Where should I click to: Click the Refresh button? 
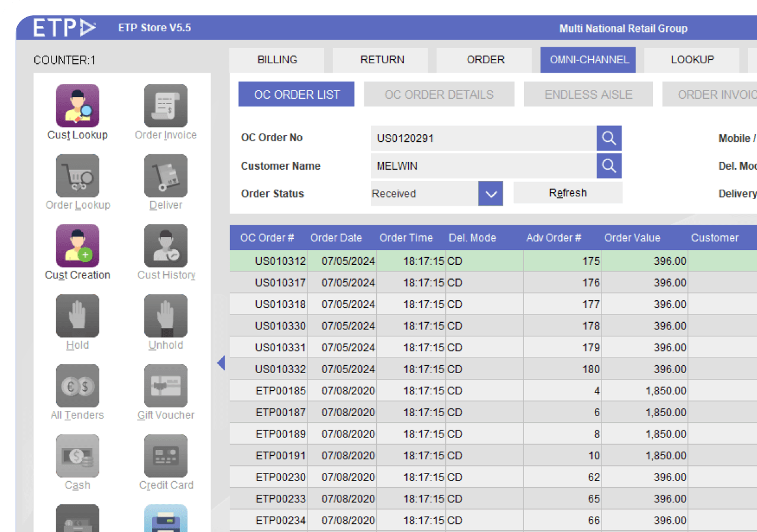tap(568, 193)
